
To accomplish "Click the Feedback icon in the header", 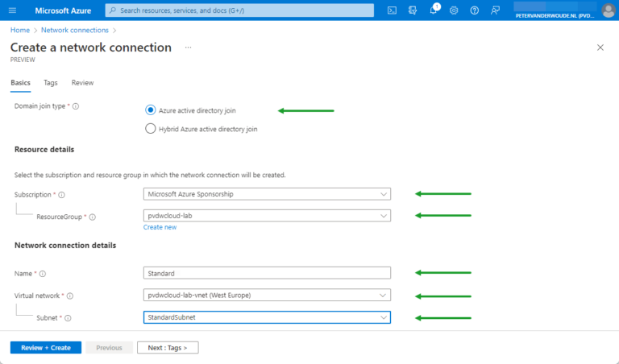I will tap(495, 10).
